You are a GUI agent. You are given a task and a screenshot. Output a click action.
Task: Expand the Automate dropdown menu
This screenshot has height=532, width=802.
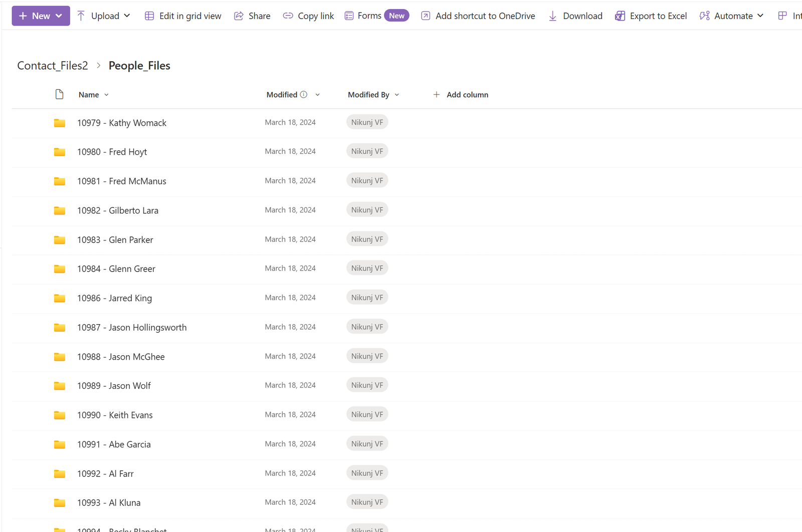[760, 16]
